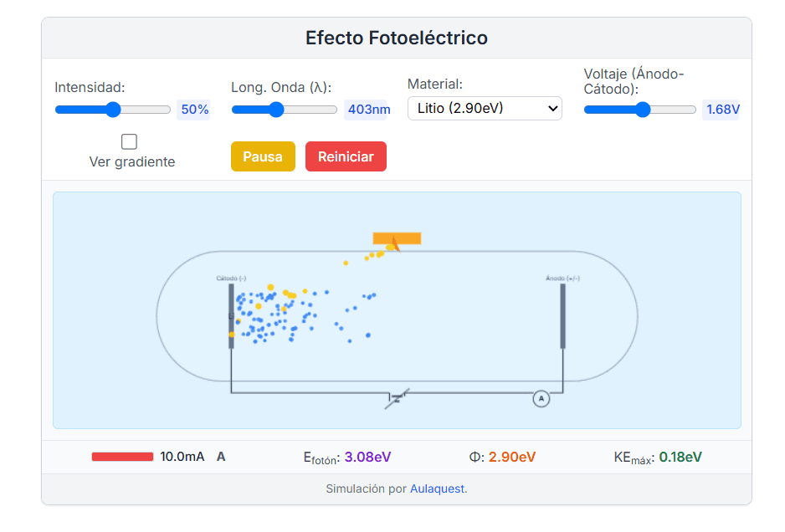Screen dimensions: 785x532
Task: Click the 50% intensity value readout
Action: coord(195,110)
